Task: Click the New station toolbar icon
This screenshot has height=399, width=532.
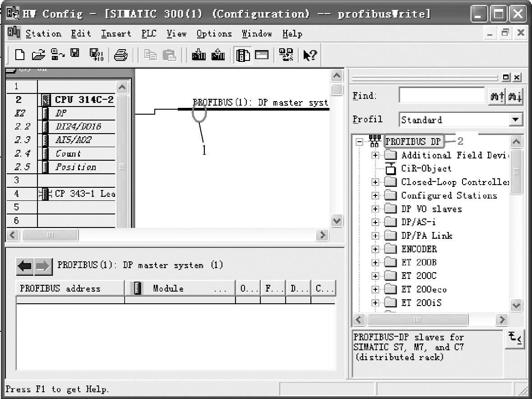Action: tap(20, 55)
